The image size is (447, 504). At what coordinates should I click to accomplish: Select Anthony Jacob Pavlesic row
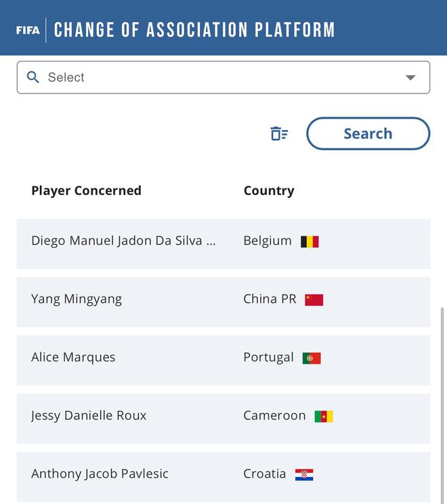coord(100,474)
